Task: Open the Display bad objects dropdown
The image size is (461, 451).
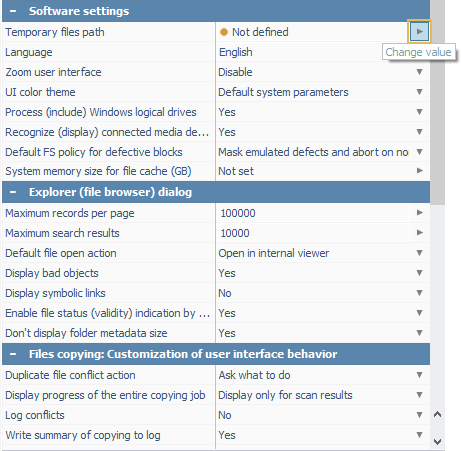Action: pyautogui.click(x=420, y=273)
